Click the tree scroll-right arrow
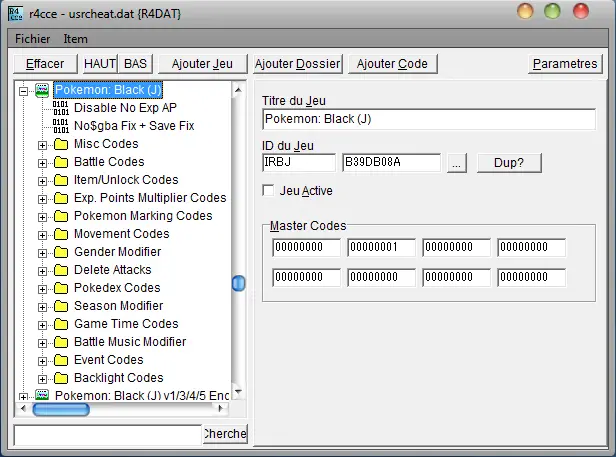This screenshot has height=457, width=616. (220, 409)
